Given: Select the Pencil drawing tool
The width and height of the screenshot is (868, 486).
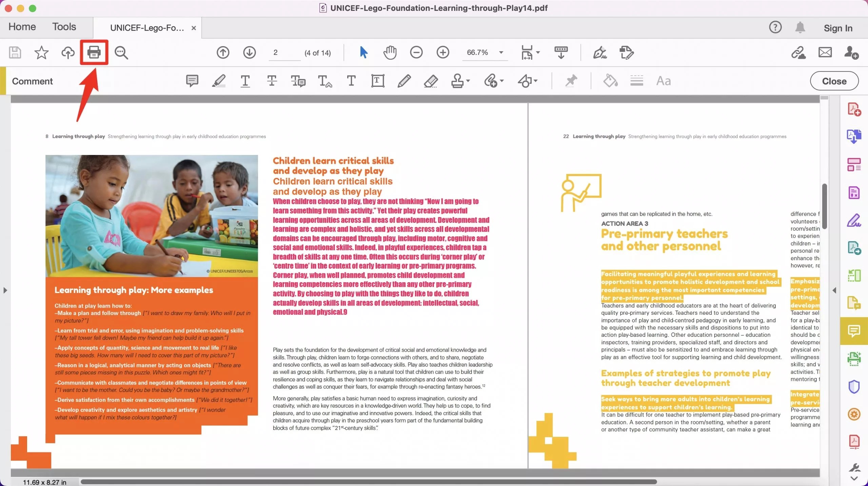Looking at the screenshot, I should pos(404,81).
